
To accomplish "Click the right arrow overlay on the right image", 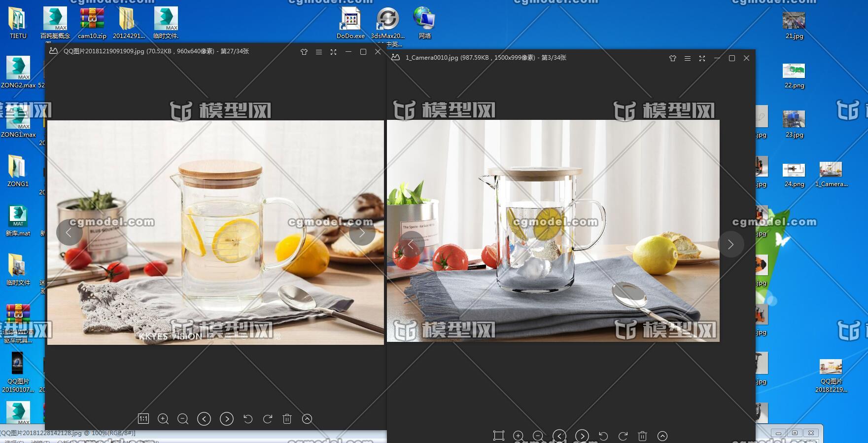I will coord(730,244).
